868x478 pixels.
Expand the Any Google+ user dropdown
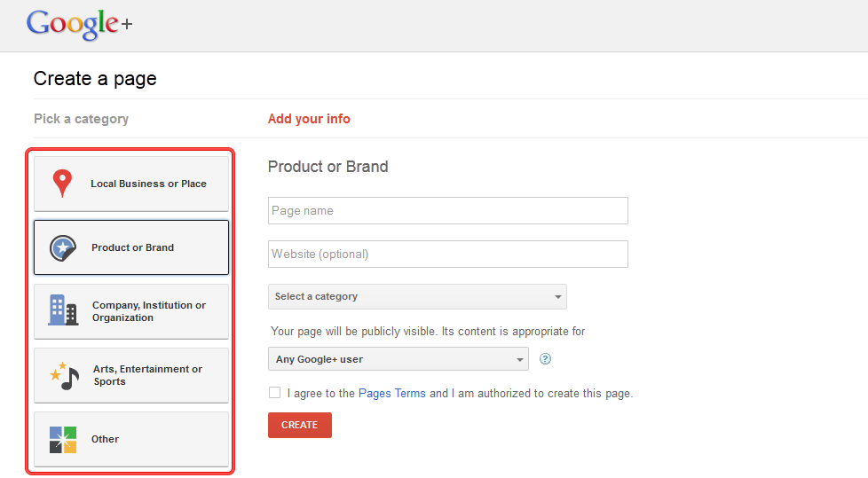[x=398, y=359]
